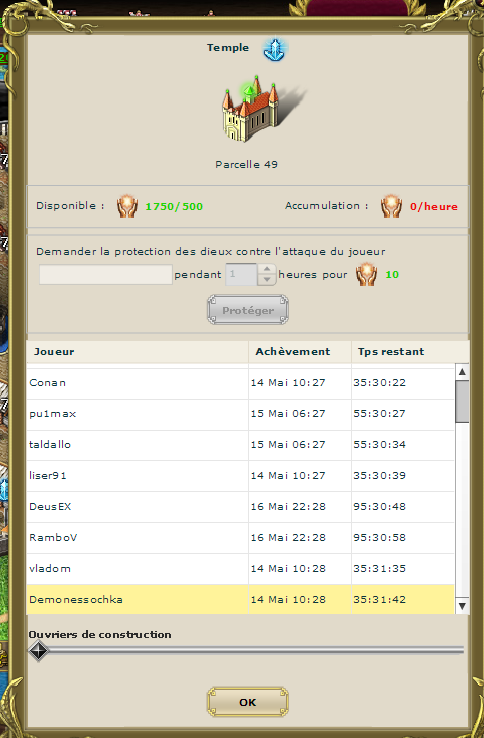484x738 pixels.
Task: Click the praying hands icon next to Accumulation
Action: click(x=391, y=207)
